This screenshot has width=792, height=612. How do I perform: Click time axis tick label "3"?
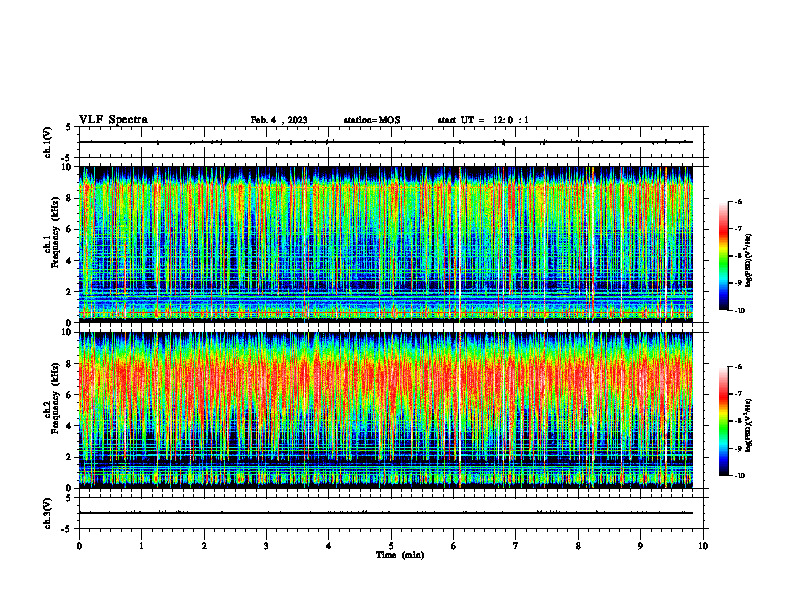click(x=266, y=546)
